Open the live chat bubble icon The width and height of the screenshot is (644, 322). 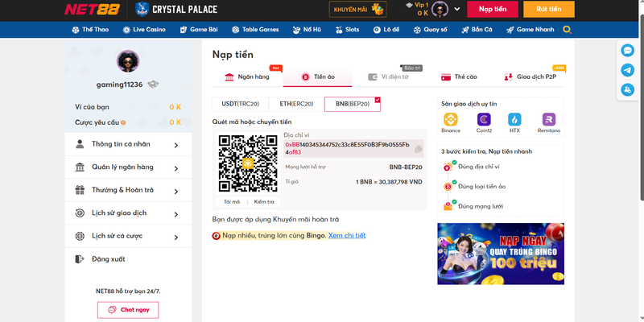click(627, 51)
